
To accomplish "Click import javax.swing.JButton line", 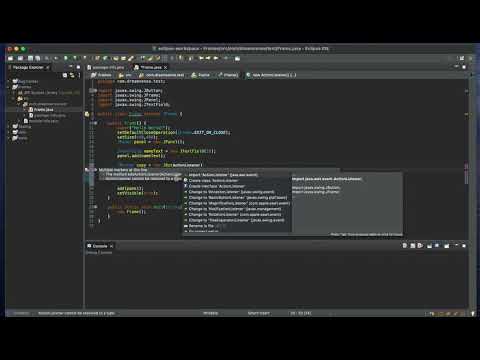I will 130,91.
